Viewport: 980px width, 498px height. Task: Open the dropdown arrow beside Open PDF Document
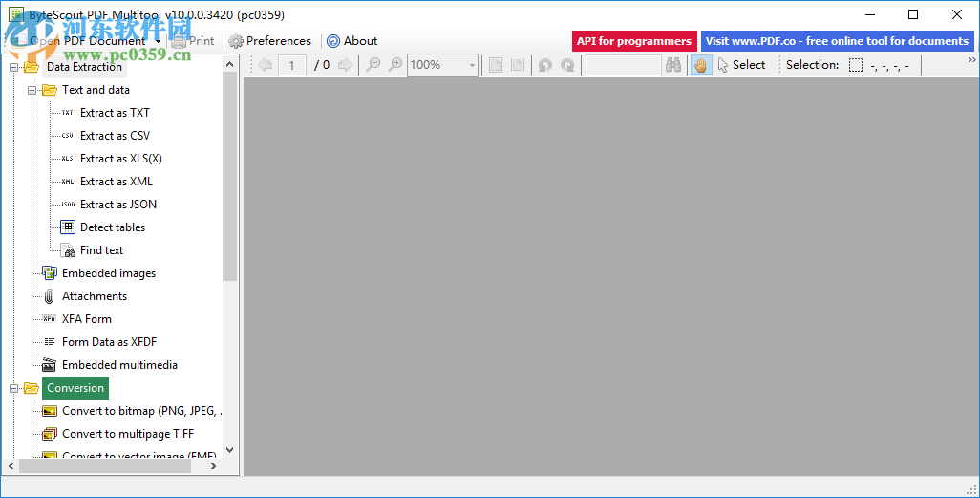tap(158, 42)
